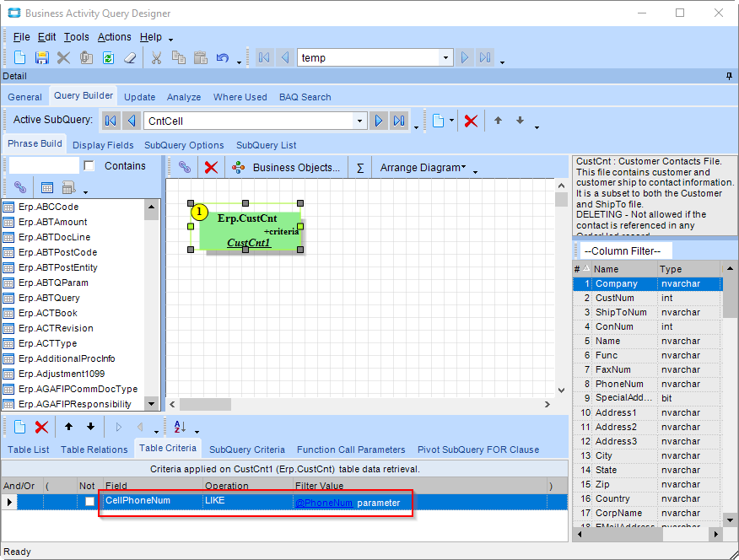Image resolution: width=739 pixels, height=560 pixels.
Task: Check the Not box in the CellPhoneNum row
Action: [x=90, y=502]
